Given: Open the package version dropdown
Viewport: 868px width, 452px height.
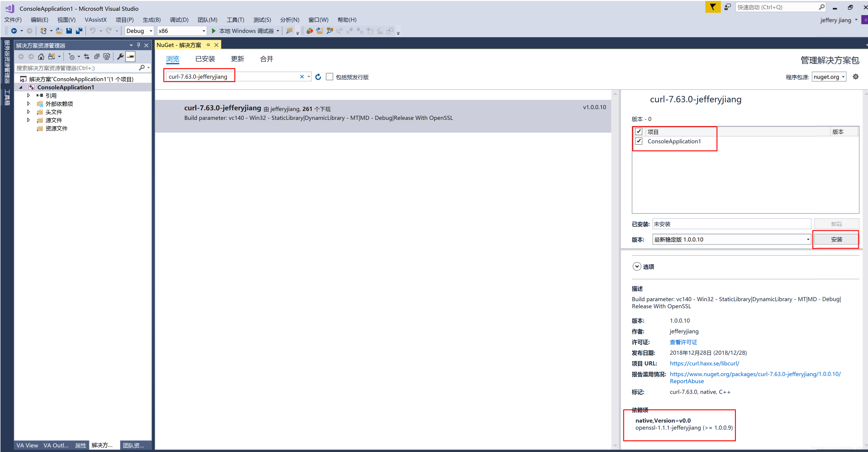Looking at the screenshot, I should pos(731,239).
